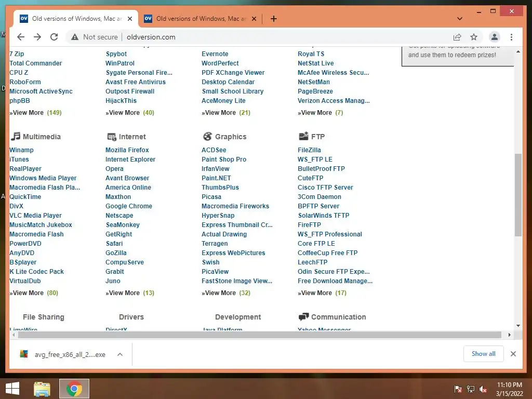532x399 pixels.
Task: Open View More link with count (149)
Action: [x=36, y=113]
